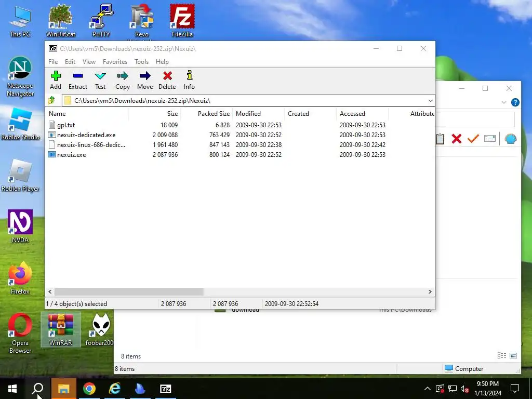Open the Netscape Navigator desktop shortcut
Screen dimensions: 532x399
tap(20, 77)
